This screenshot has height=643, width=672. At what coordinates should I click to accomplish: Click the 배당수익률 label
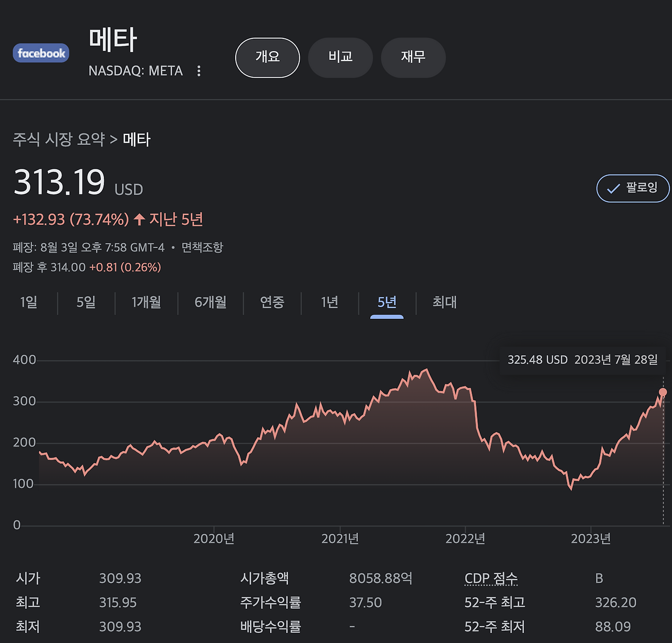(x=270, y=627)
